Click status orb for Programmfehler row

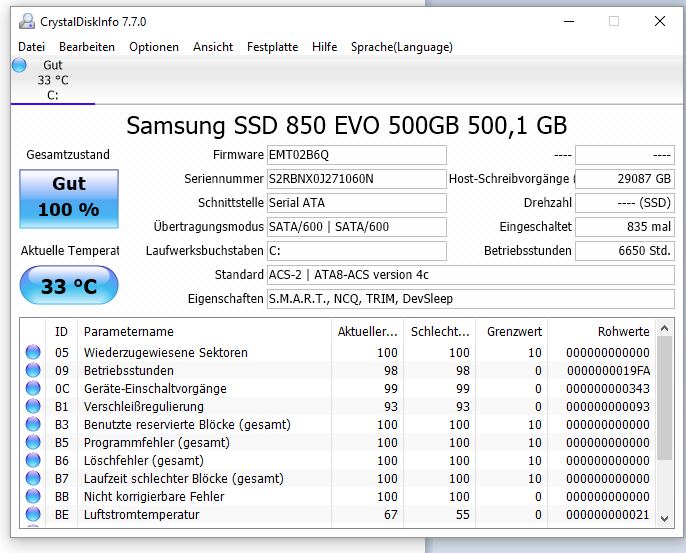(33, 442)
